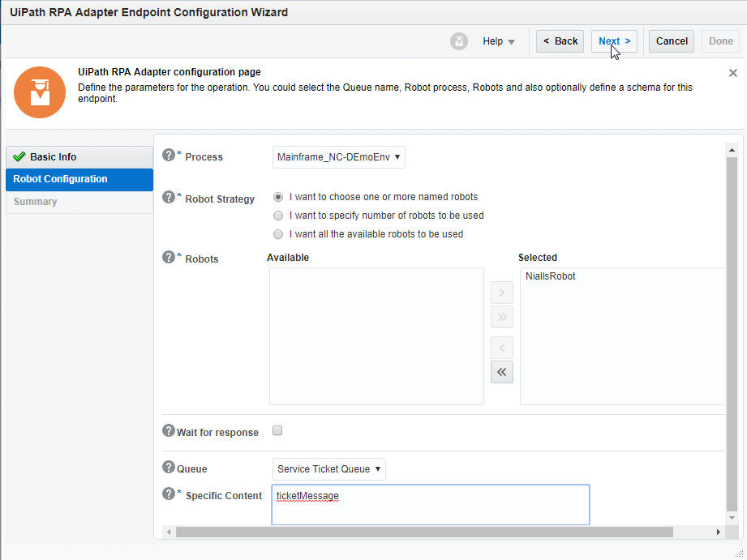Click the remove selected robot left arrow

[502, 348]
